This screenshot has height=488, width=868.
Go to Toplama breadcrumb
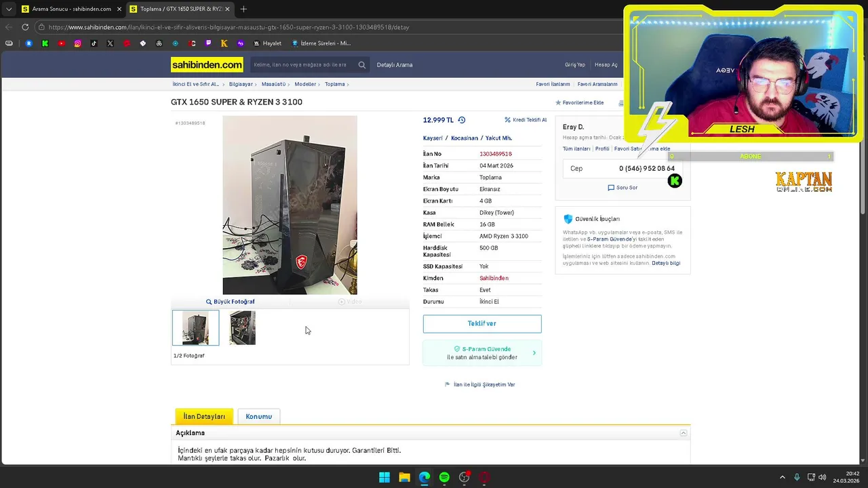pos(334,84)
